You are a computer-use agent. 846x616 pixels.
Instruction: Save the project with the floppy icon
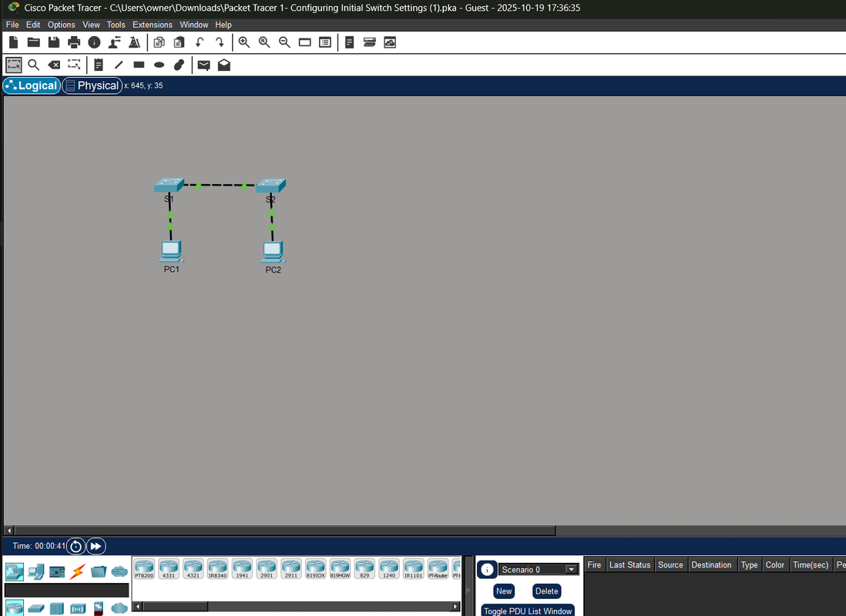pyautogui.click(x=53, y=42)
